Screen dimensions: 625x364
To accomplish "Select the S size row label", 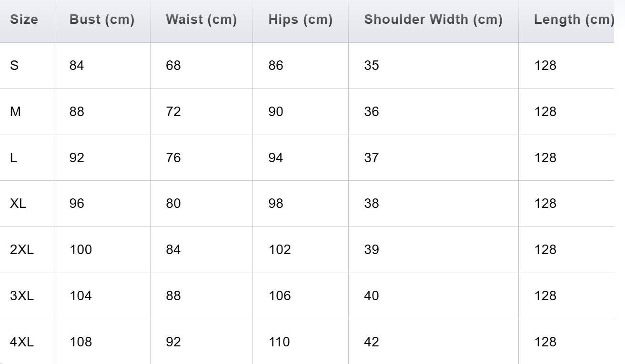I will click(x=14, y=66).
